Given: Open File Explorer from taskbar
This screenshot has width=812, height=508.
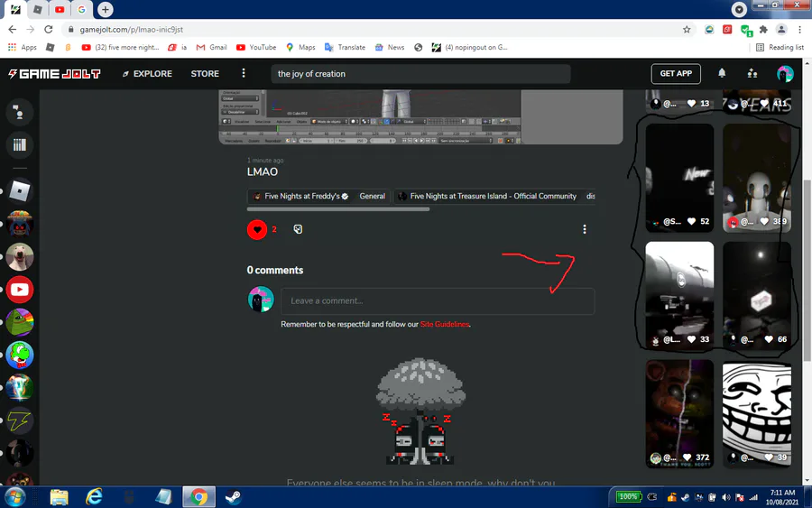Looking at the screenshot, I should point(59,497).
